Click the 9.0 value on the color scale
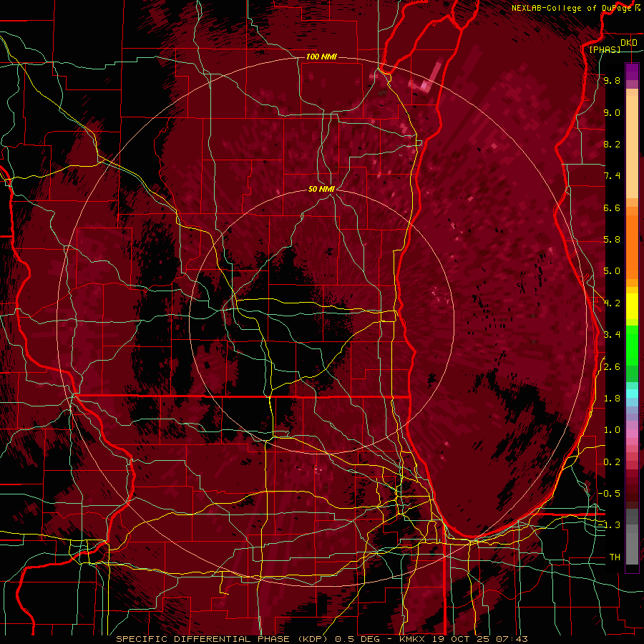Viewport: 644px width, 644px height. point(612,112)
